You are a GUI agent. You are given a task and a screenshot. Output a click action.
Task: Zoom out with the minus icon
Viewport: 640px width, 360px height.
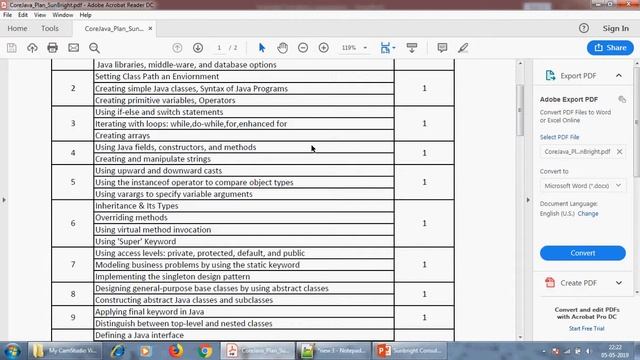(303, 48)
